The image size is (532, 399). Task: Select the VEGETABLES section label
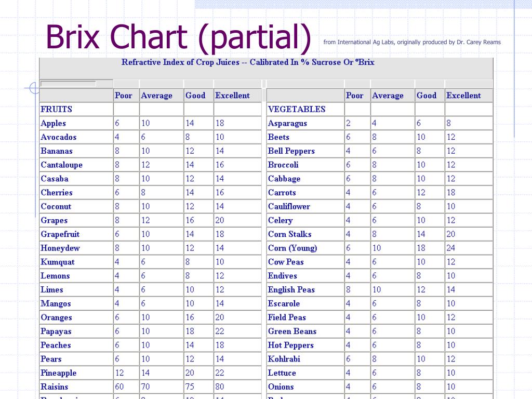(x=297, y=109)
